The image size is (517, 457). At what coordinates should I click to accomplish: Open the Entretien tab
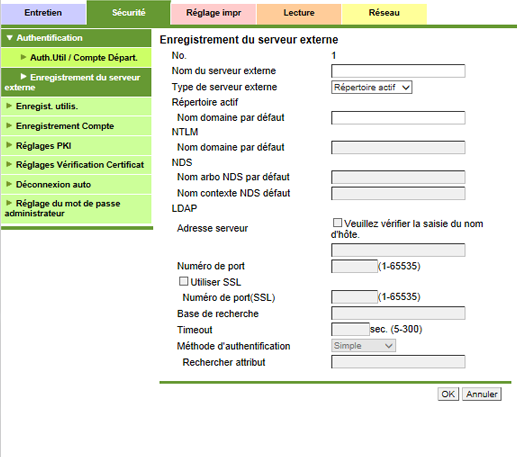(43, 13)
